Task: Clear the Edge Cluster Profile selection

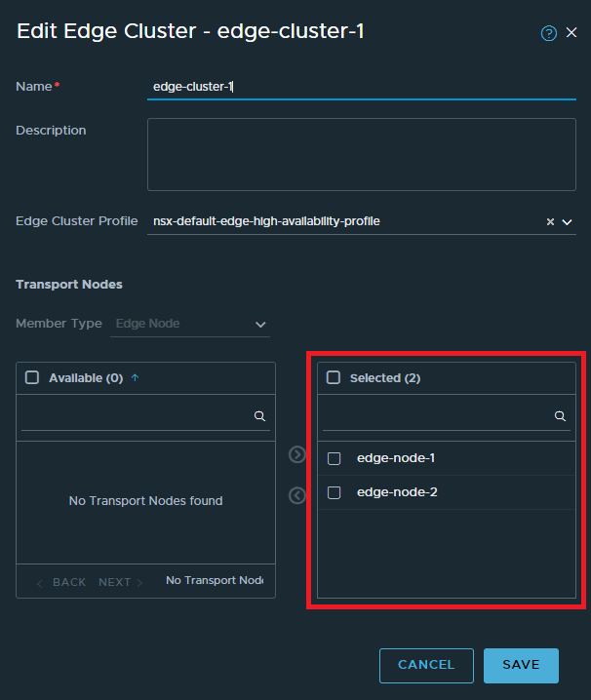Action: 550,222
